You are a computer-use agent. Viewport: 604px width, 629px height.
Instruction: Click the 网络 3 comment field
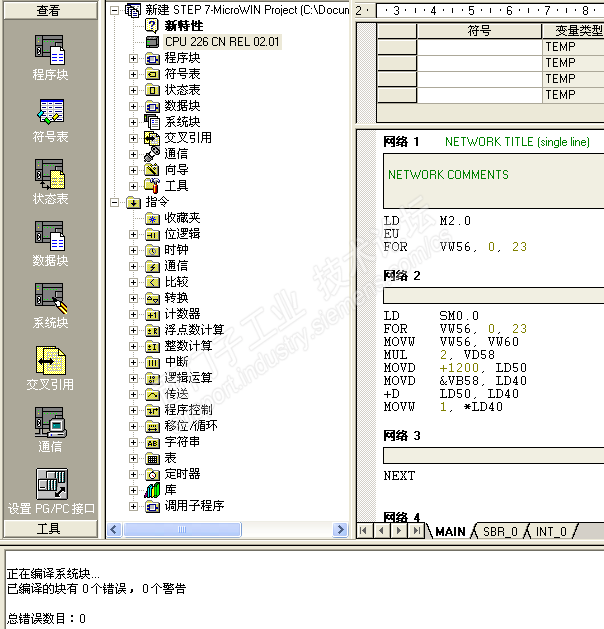click(x=494, y=456)
